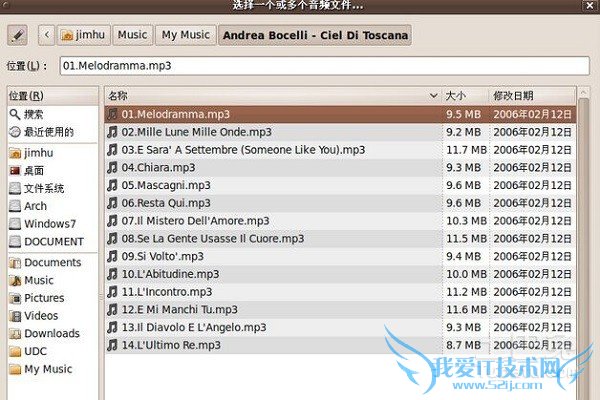Click the 8.7 MB size cell
This screenshot has width=600, height=400.
click(466, 345)
